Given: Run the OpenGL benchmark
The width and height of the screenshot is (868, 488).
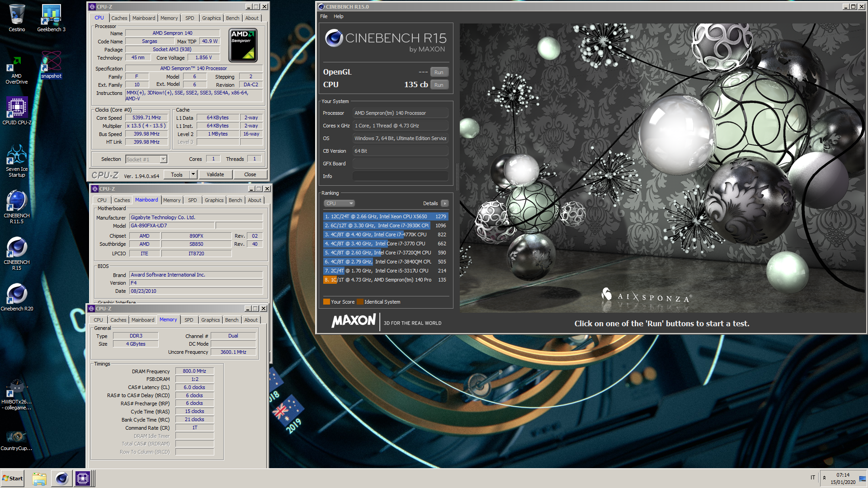Looking at the screenshot, I should tap(439, 72).
